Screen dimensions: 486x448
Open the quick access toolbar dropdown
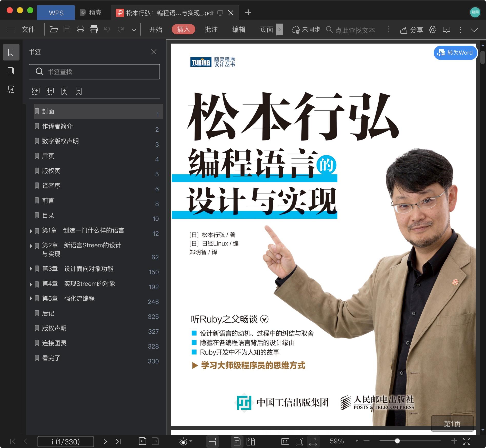pyautogui.click(x=134, y=30)
